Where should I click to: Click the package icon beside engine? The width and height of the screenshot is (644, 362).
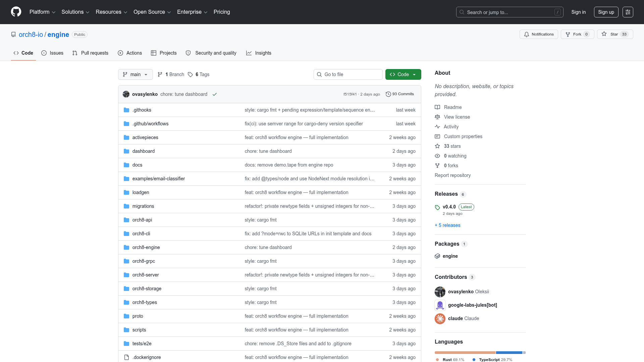point(437,256)
